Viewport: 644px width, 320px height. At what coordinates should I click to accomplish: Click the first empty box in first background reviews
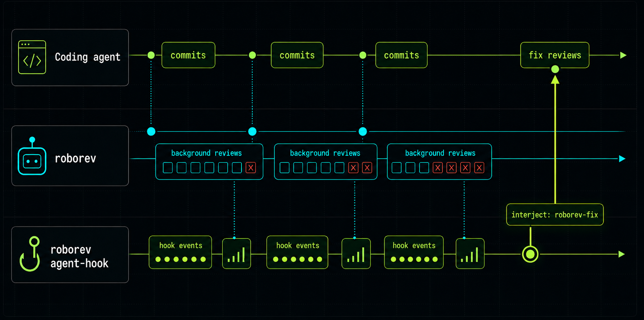coord(168,168)
